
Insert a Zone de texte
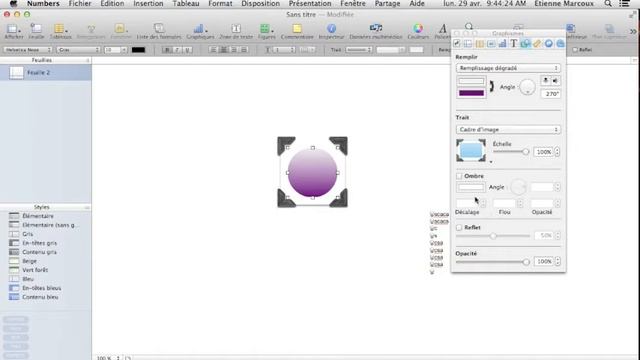point(236,31)
